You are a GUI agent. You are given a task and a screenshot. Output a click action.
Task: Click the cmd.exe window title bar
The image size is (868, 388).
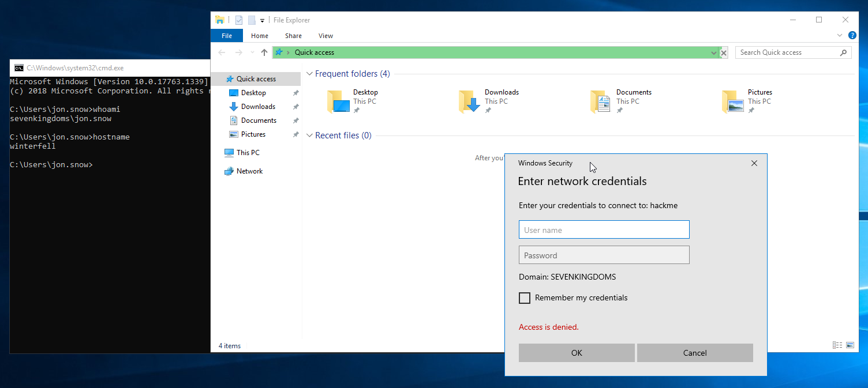point(110,67)
